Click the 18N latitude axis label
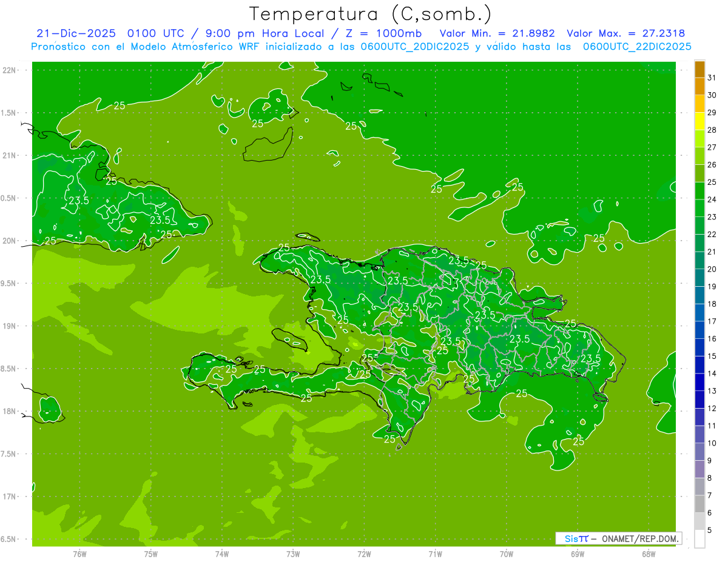 click(x=9, y=411)
